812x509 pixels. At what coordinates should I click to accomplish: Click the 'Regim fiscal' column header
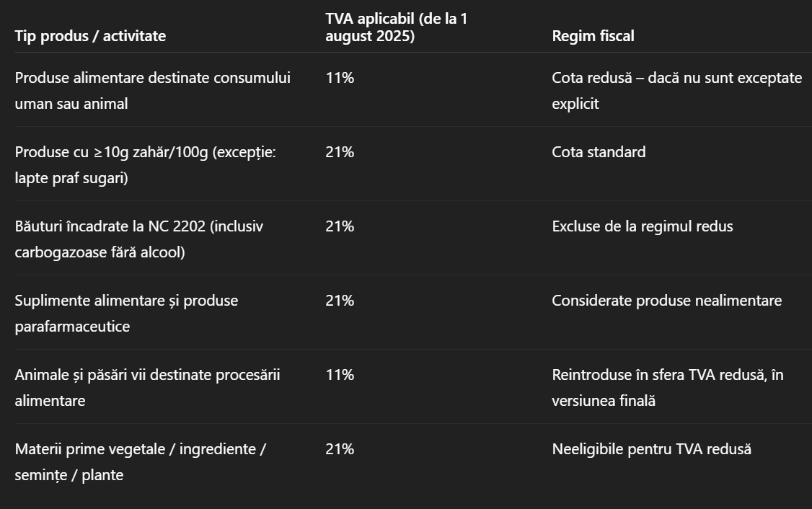coord(593,36)
